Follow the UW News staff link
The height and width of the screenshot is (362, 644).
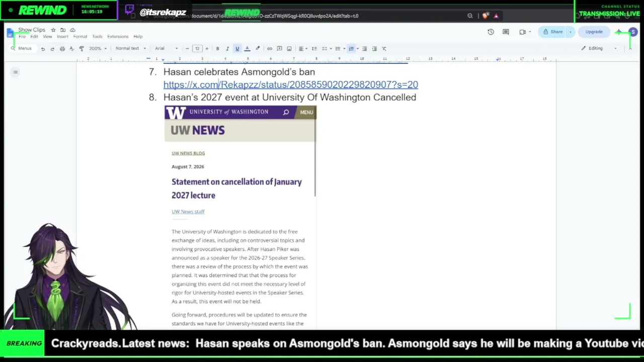click(188, 212)
